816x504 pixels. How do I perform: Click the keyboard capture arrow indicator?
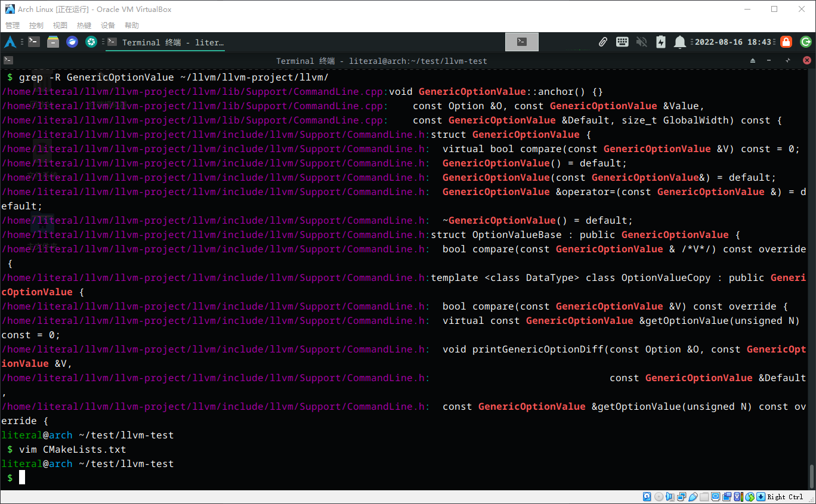coord(761,497)
